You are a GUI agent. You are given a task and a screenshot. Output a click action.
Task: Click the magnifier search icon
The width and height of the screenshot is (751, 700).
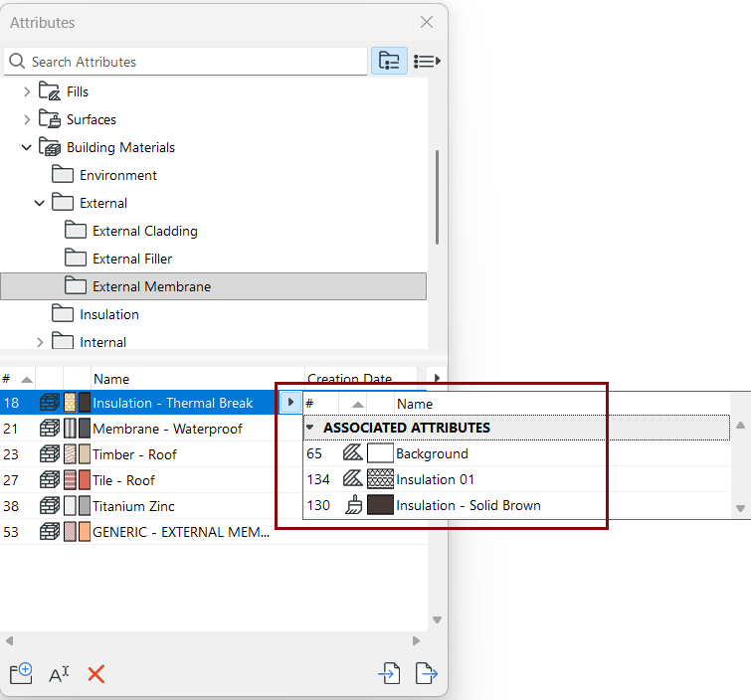click(17, 62)
